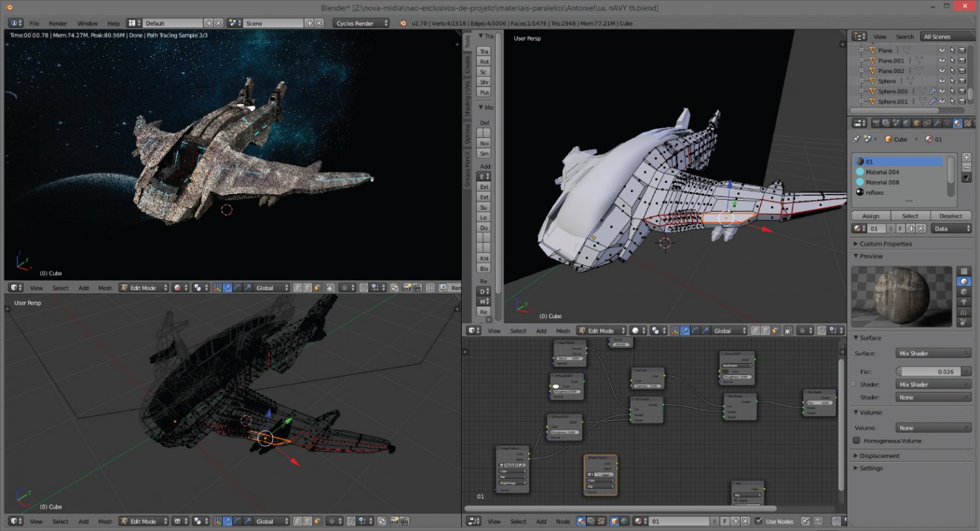Open the Render menu
Image resolution: width=980 pixels, height=531 pixels.
[x=57, y=23]
